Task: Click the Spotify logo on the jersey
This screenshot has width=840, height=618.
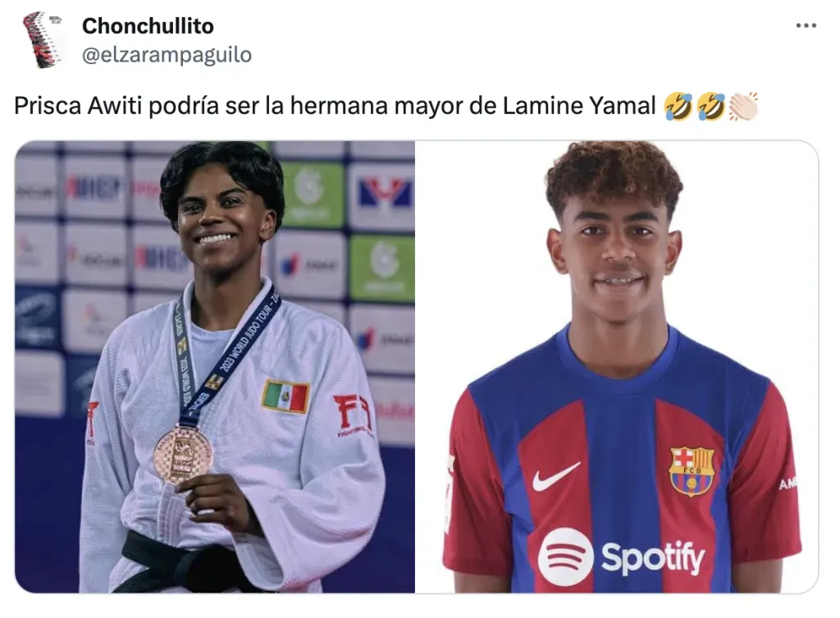Action: 622,557
